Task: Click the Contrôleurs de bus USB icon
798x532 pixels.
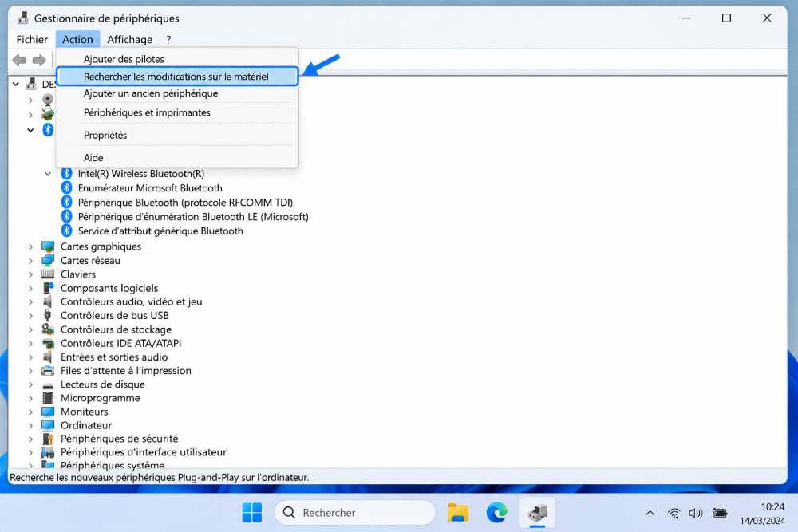Action: pyautogui.click(x=47, y=315)
